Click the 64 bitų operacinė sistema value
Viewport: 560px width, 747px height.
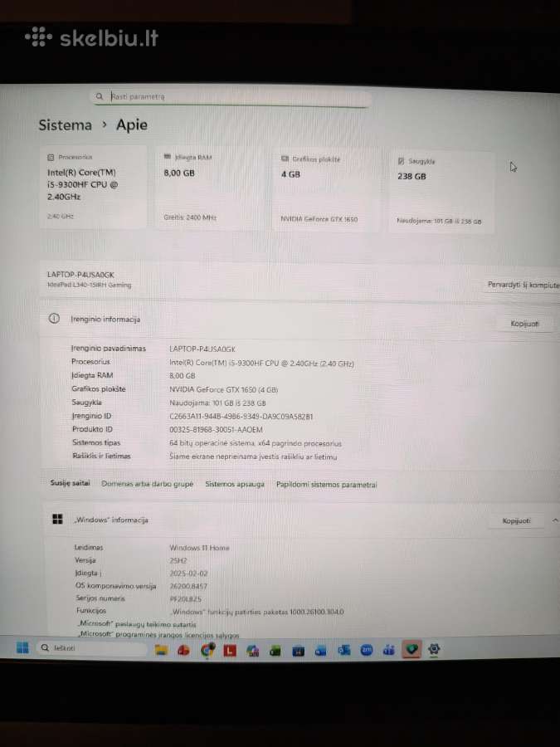tap(256, 443)
